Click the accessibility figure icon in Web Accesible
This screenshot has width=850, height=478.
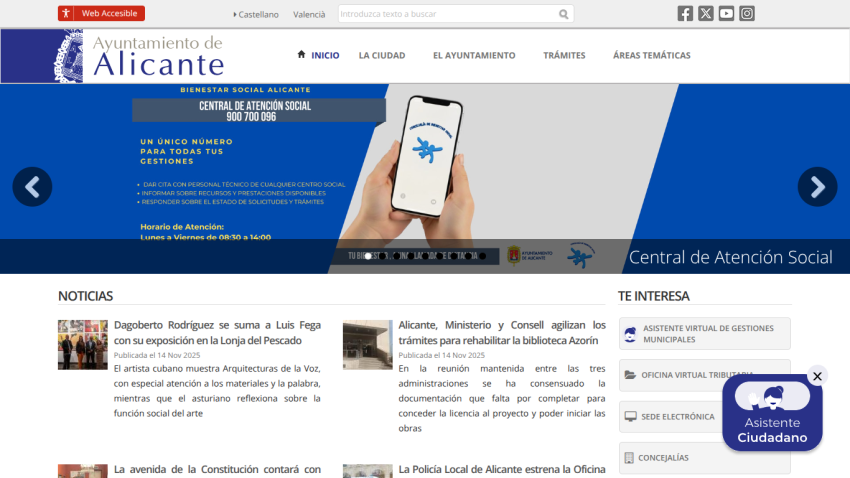[x=66, y=13]
